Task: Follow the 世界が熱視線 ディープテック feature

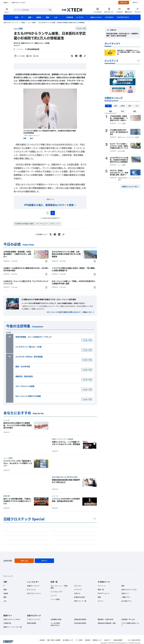Action: pyautogui.click(x=87, y=340)
